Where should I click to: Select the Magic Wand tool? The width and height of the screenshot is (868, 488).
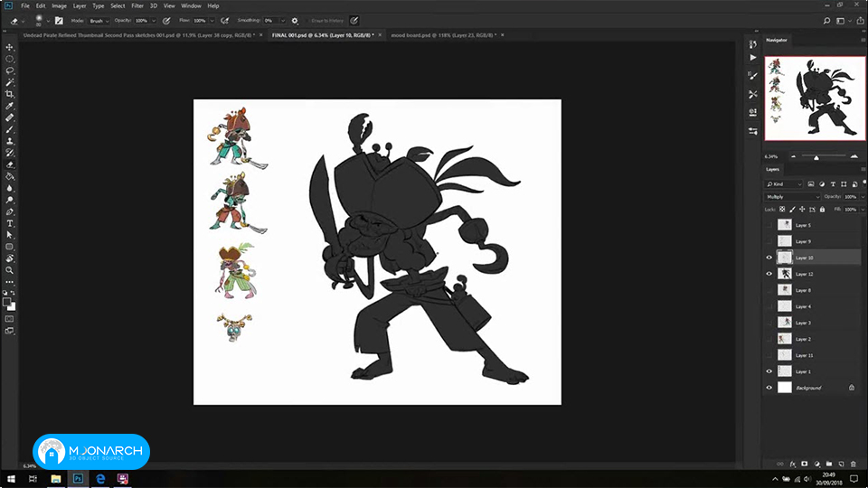[x=9, y=82]
